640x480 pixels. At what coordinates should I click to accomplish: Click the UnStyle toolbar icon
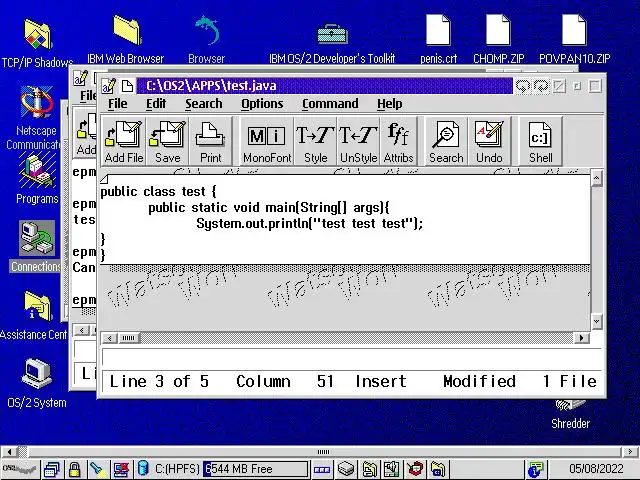(x=358, y=141)
